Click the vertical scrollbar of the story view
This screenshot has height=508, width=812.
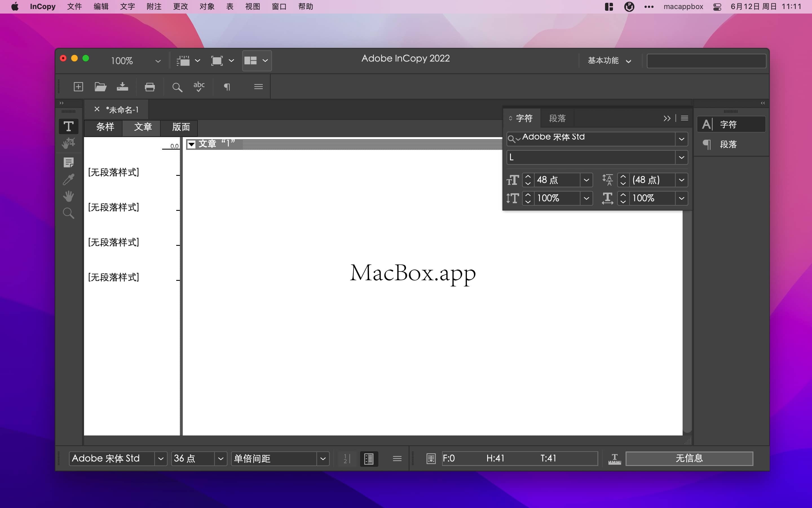click(687, 321)
